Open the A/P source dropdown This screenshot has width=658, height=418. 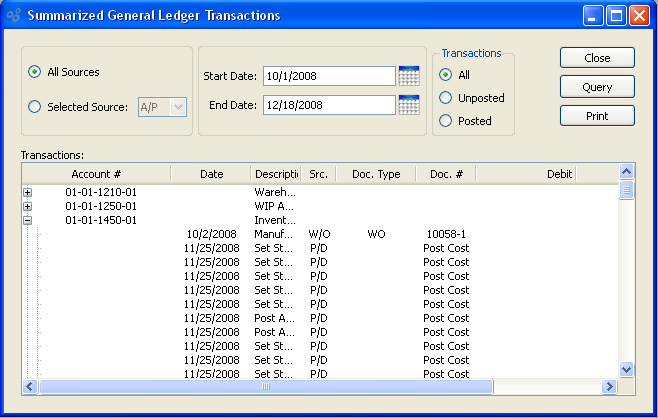178,106
